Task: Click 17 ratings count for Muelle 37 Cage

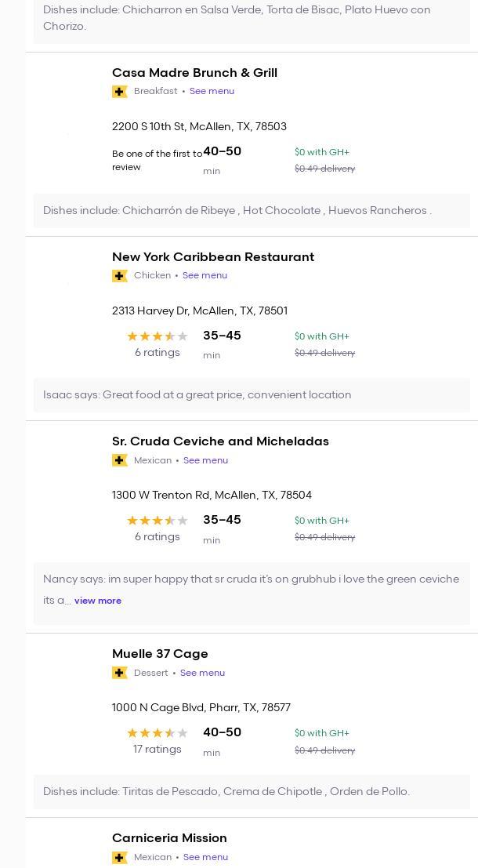Action: (x=158, y=750)
